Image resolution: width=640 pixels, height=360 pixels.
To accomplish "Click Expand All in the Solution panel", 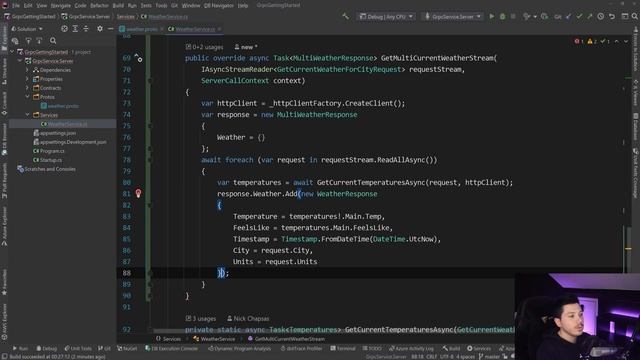I will tap(75, 29).
